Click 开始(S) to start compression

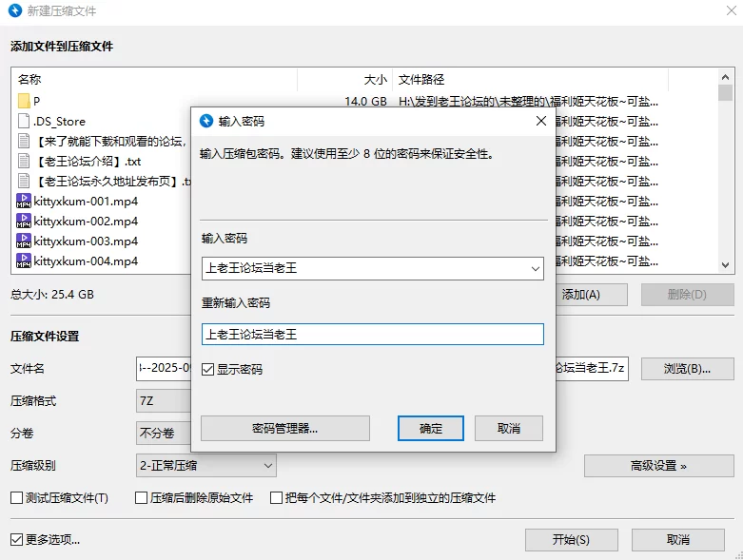pos(572,540)
